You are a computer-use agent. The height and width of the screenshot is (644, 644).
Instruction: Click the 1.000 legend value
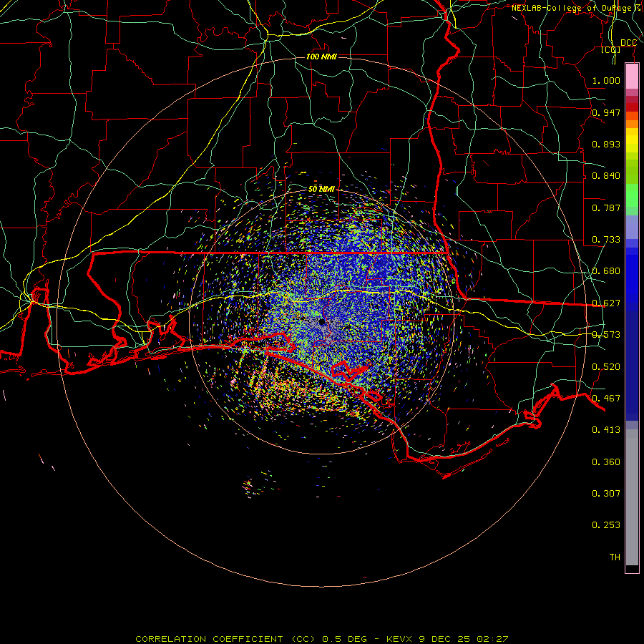[606, 80]
